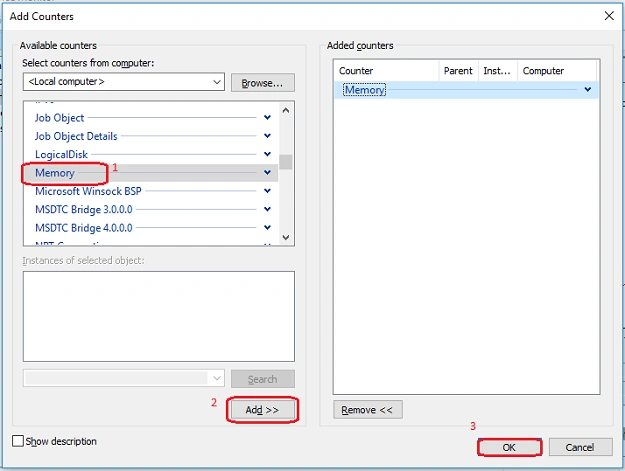Click the counters list scrollbar thumb

286,162
